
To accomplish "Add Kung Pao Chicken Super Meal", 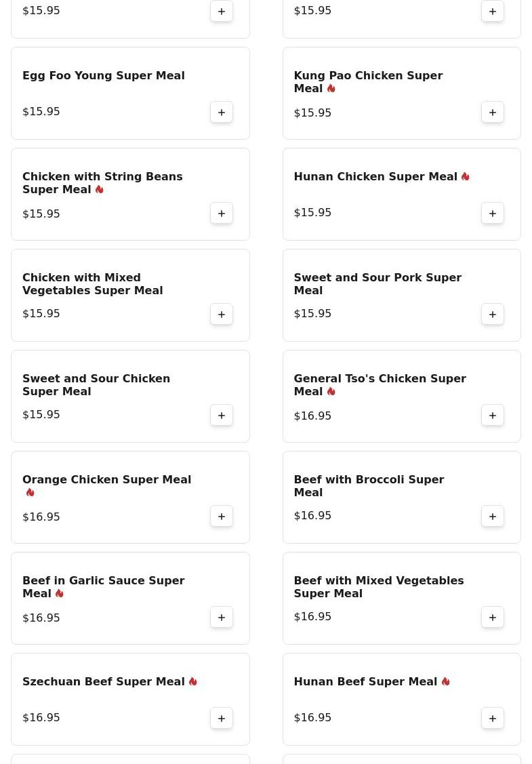I will 493,112.
